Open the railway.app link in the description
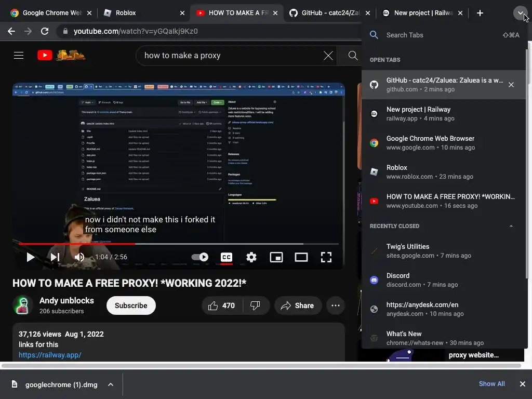 coord(50,355)
